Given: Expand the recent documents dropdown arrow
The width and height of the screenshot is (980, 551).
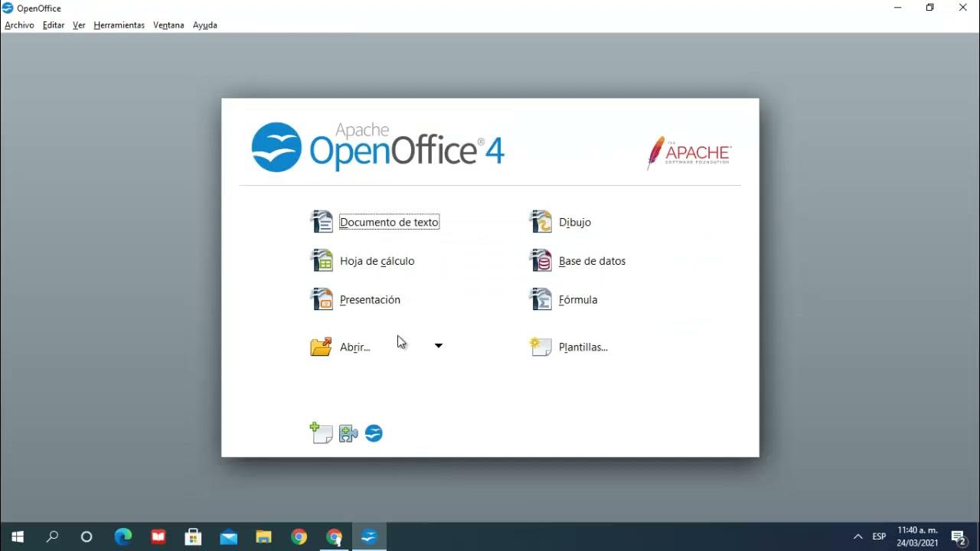Looking at the screenshot, I should 439,346.
